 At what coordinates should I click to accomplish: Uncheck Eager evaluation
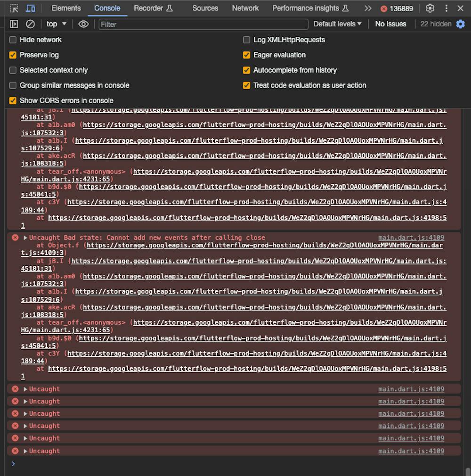coord(246,55)
